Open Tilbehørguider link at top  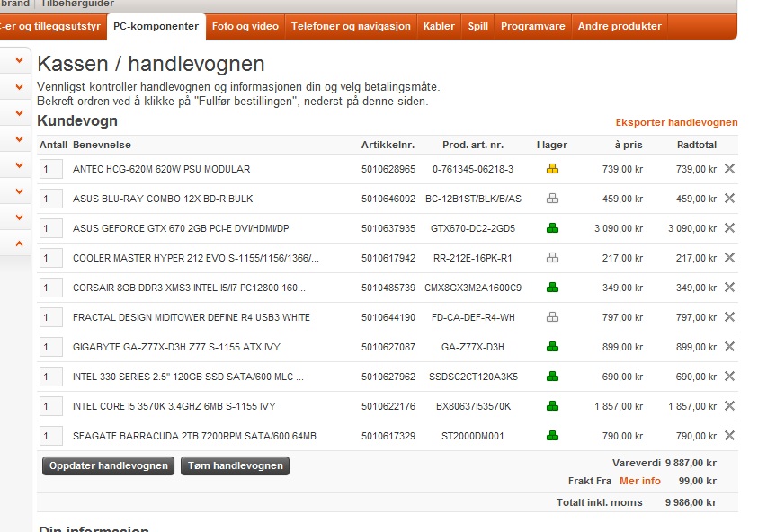click(77, 4)
